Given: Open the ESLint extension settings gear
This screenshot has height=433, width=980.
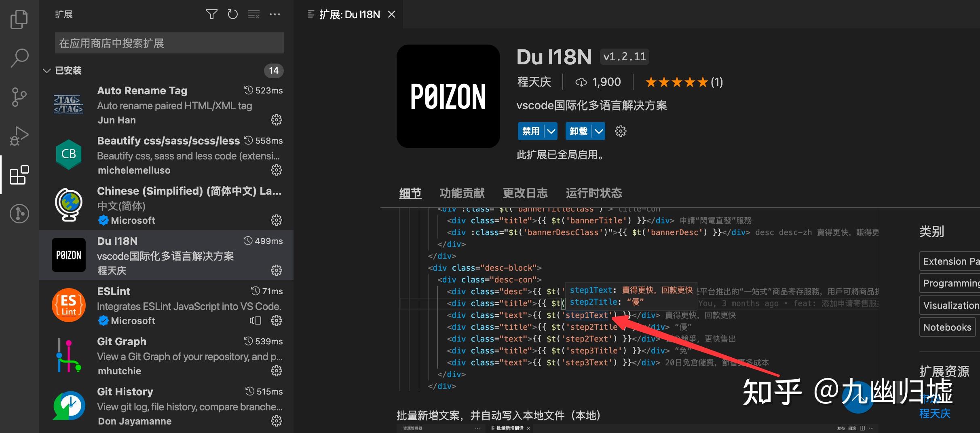Looking at the screenshot, I should (276, 321).
